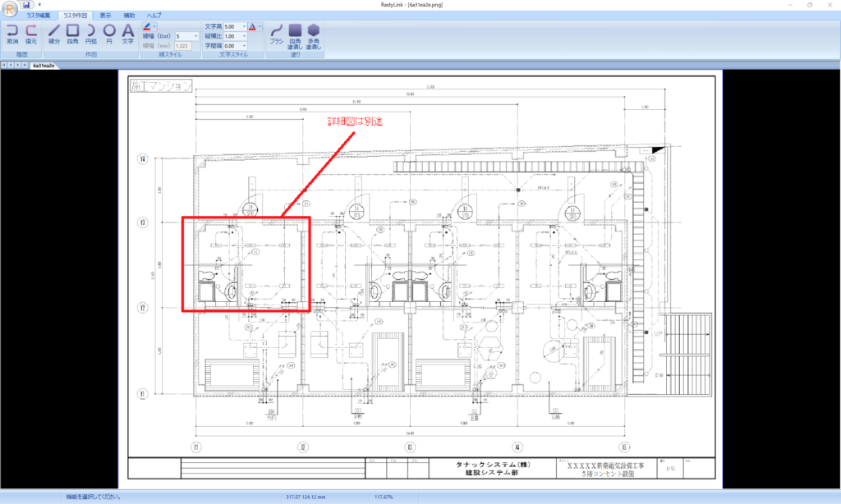Click the 文字スタイル group label
The image size is (841, 504).
click(233, 55)
